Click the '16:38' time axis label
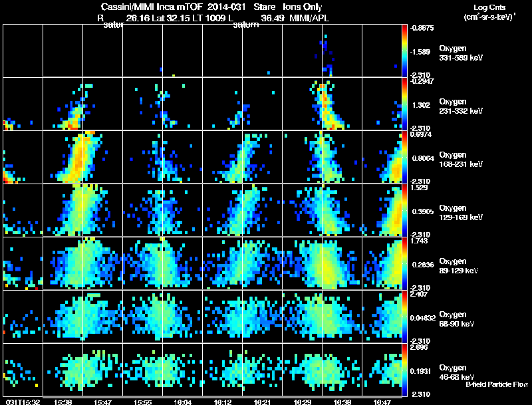Viewport: 532px width, 405px height. coord(342,402)
